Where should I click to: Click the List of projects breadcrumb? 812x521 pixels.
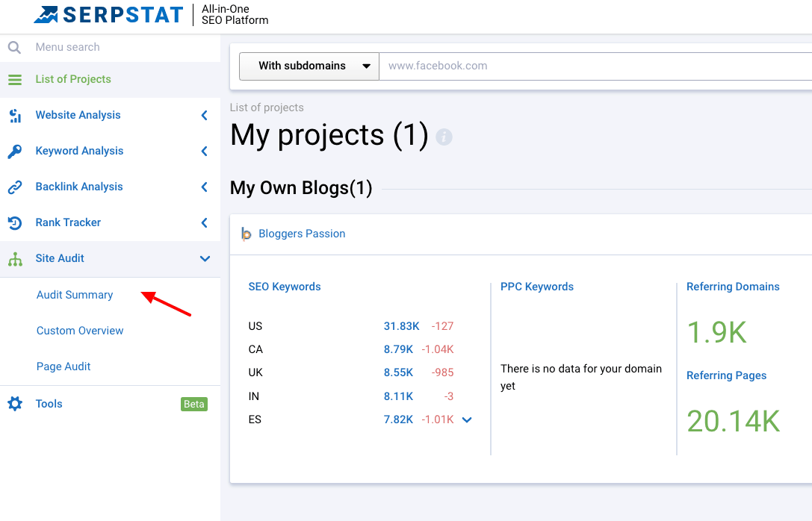pyautogui.click(x=267, y=107)
